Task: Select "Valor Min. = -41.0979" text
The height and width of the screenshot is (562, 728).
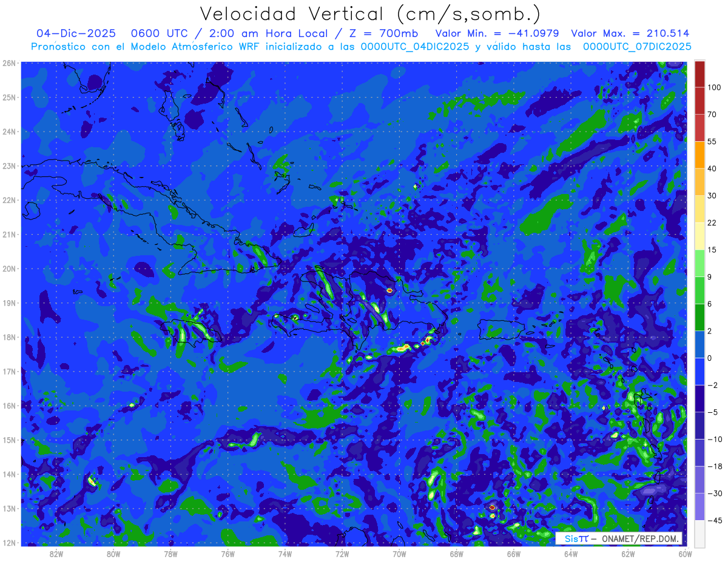Action: 497,34
